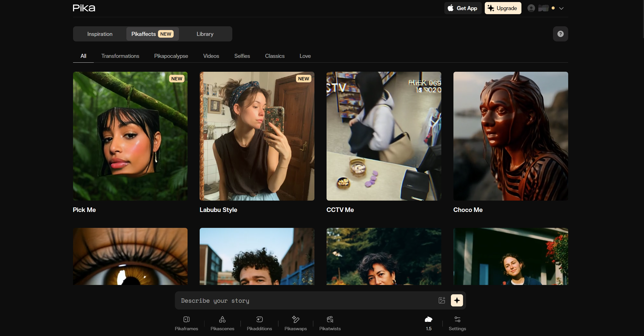Open the Pikascenes tool
The width and height of the screenshot is (644, 336).
222,320
